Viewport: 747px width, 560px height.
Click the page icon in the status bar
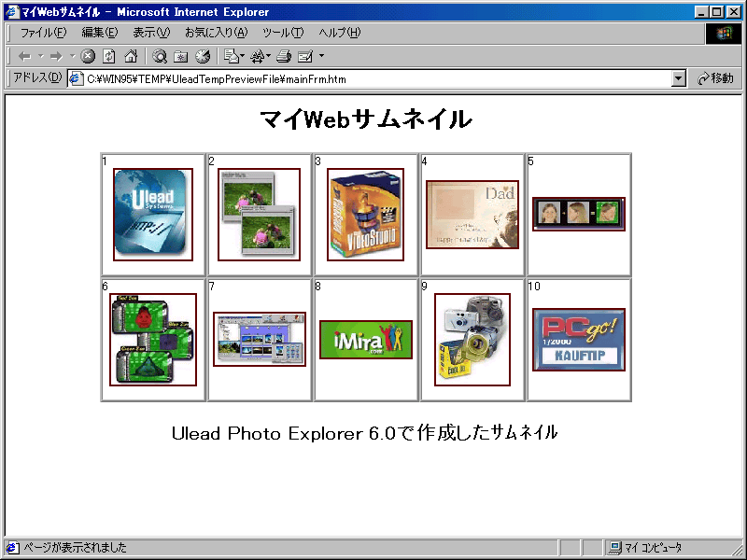click(x=12, y=548)
